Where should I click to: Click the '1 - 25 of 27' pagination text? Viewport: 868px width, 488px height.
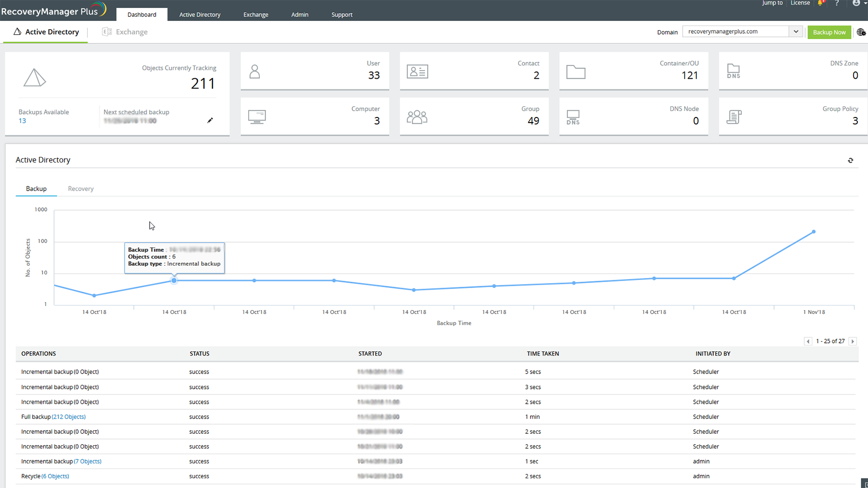tap(830, 341)
